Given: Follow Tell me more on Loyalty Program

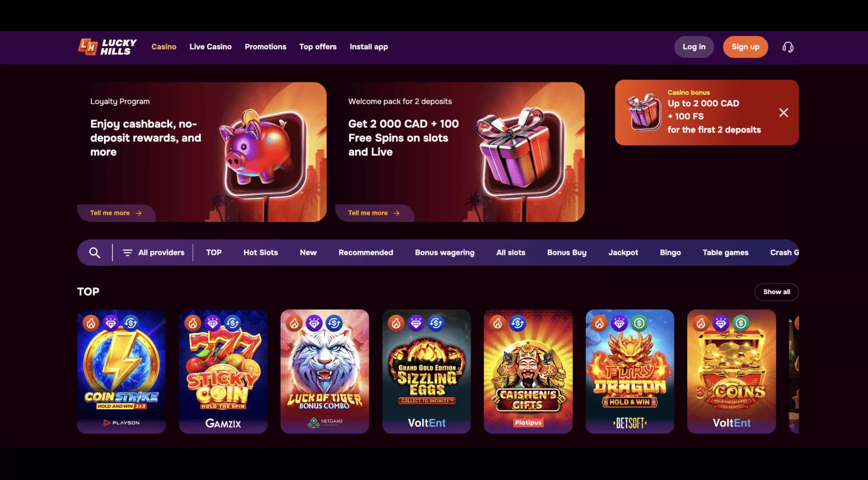Looking at the screenshot, I should [116, 213].
